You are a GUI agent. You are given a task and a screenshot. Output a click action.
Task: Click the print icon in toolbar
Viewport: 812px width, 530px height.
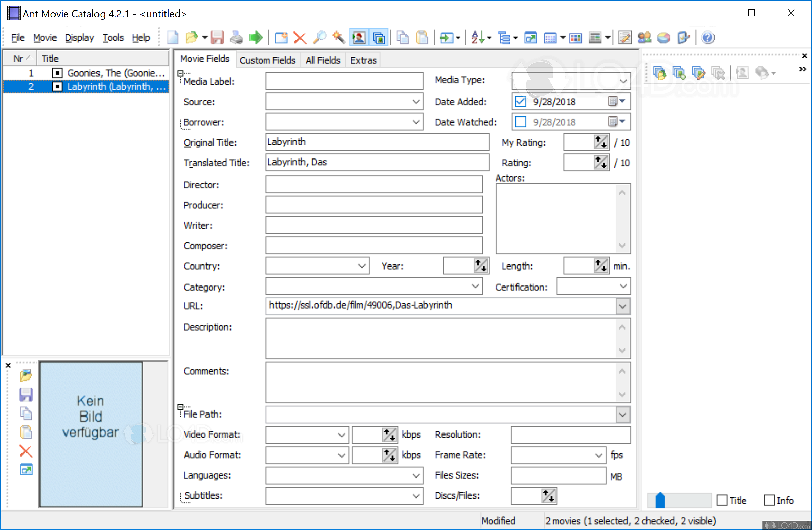pos(236,38)
